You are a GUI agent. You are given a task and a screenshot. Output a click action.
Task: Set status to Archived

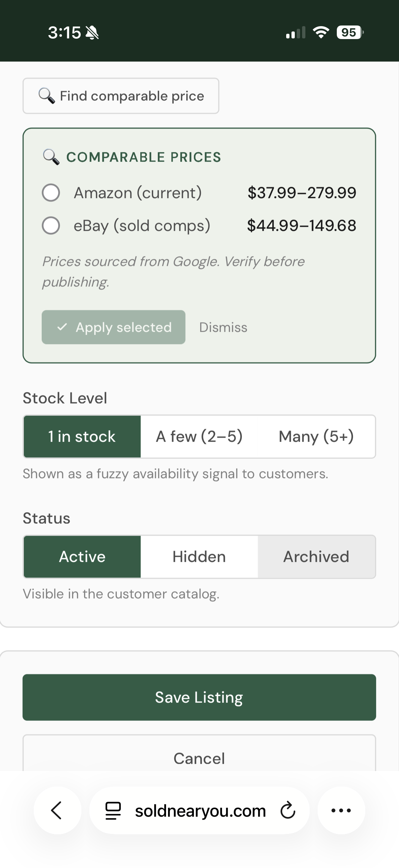click(x=316, y=557)
